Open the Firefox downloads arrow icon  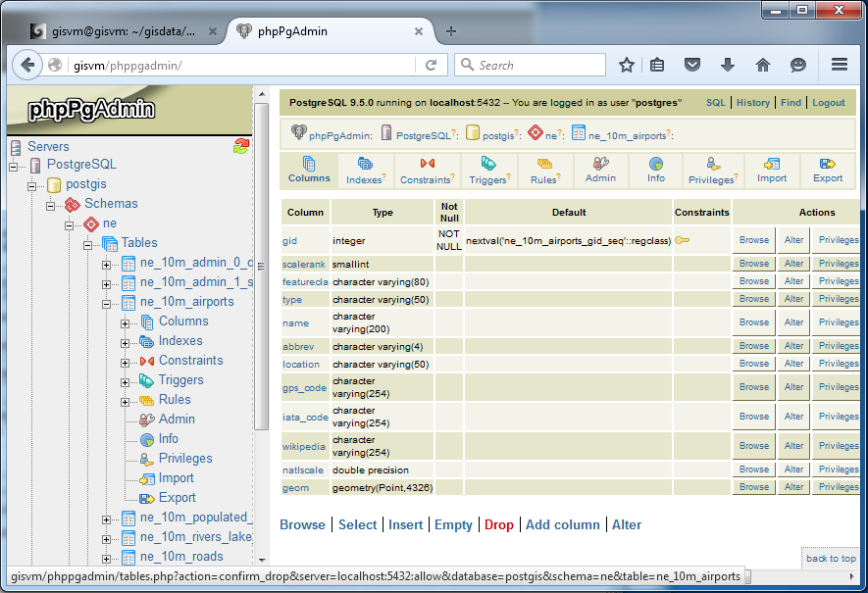(728, 65)
